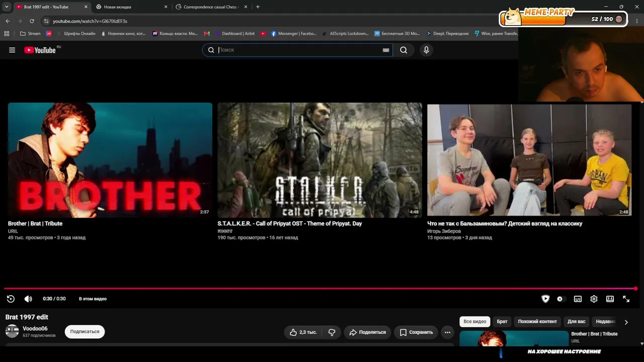Save the video via Сохранить

coord(416,332)
